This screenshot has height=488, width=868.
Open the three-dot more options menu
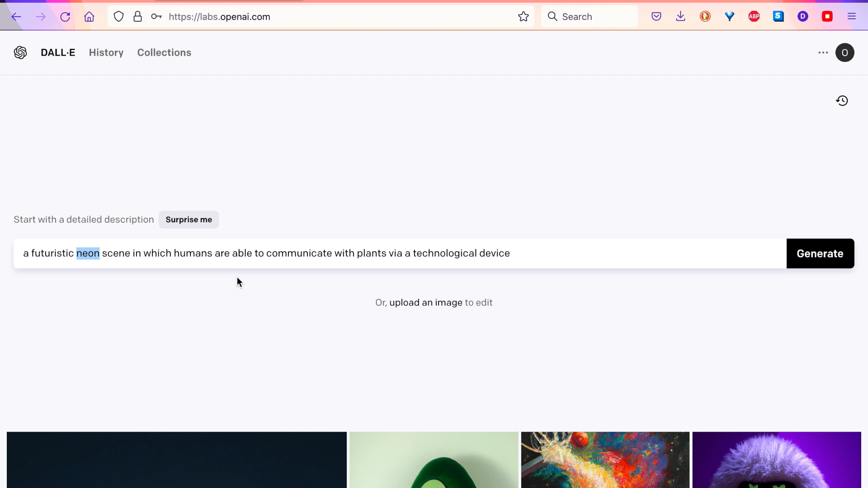pyautogui.click(x=823, y=52)
